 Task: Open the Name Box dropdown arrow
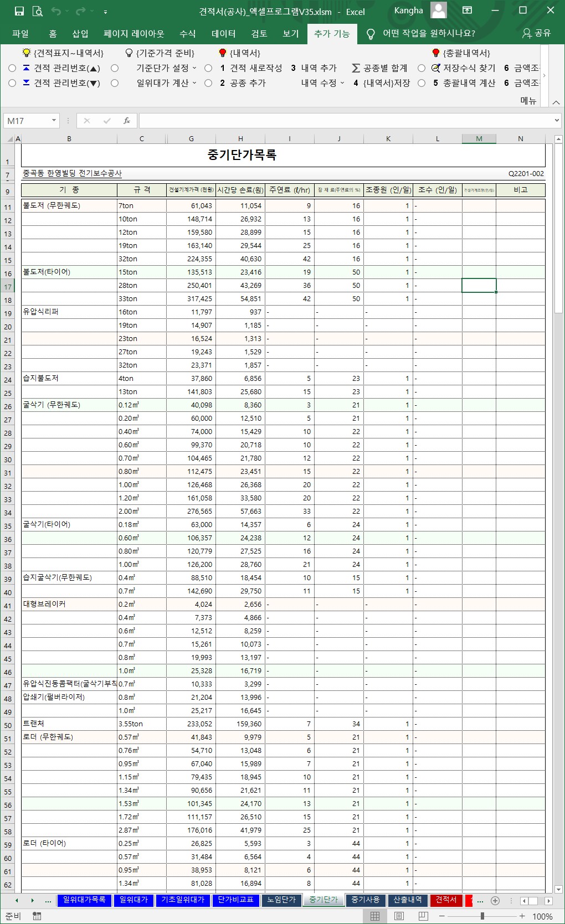[x=54, y=121]
